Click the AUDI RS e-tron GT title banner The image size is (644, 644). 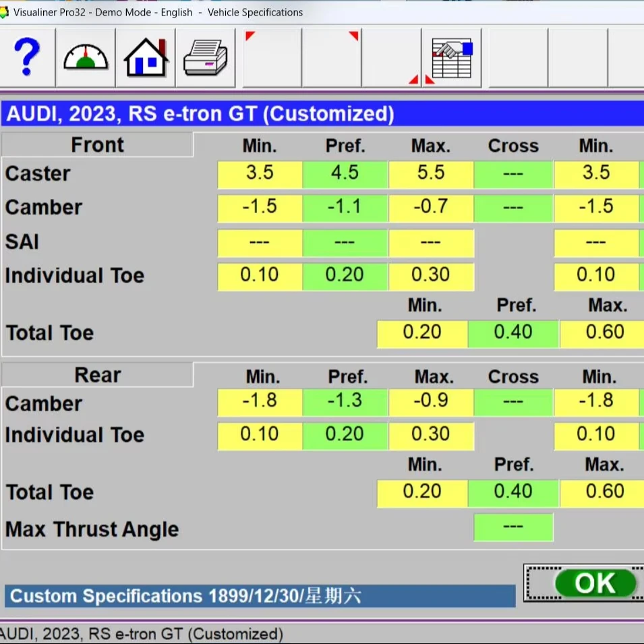click(x=202, y=113)
